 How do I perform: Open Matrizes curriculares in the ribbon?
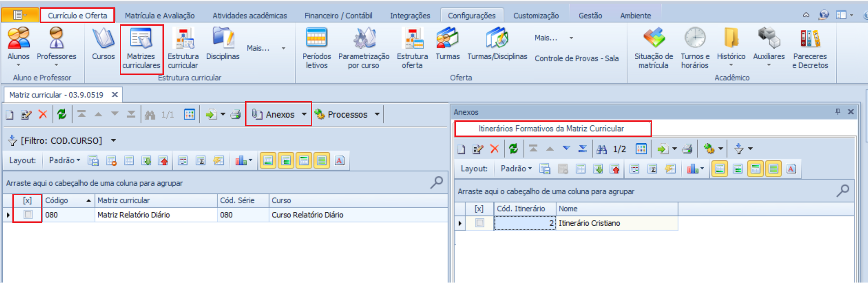click(141, 49)
